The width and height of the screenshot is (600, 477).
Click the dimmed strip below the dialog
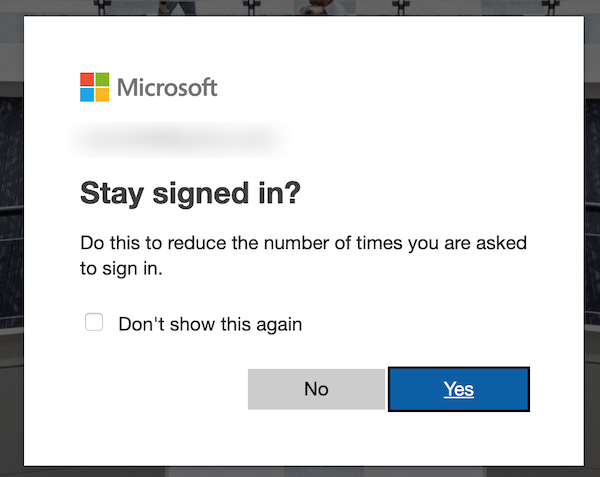tap(300, 472)
